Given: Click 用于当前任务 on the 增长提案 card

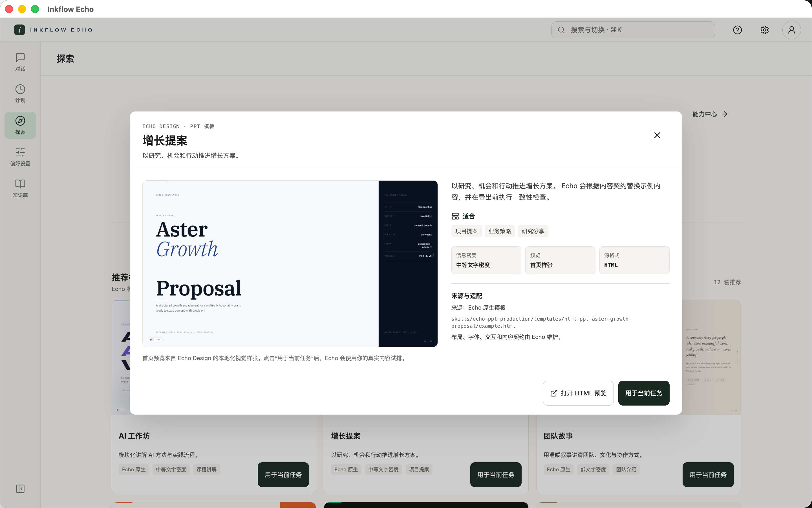Looking at the screenshot, I should [x=496, y=475].
